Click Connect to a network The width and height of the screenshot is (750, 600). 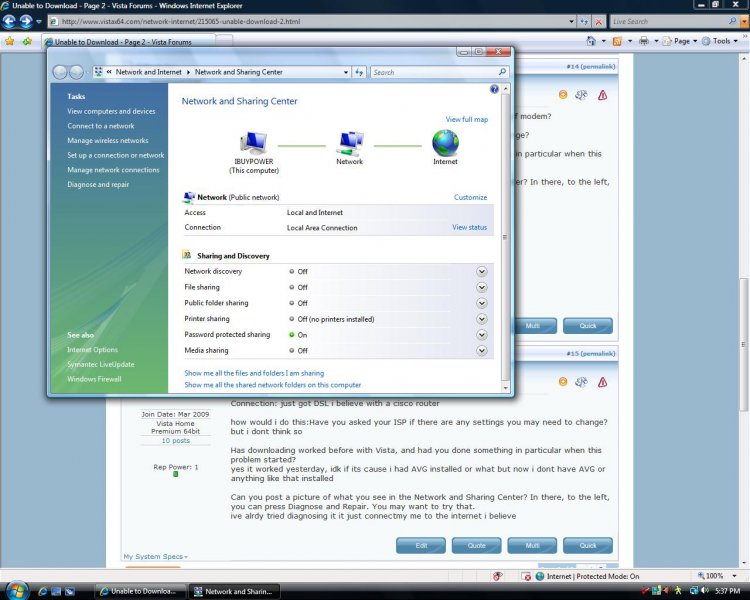coord(100,126)
